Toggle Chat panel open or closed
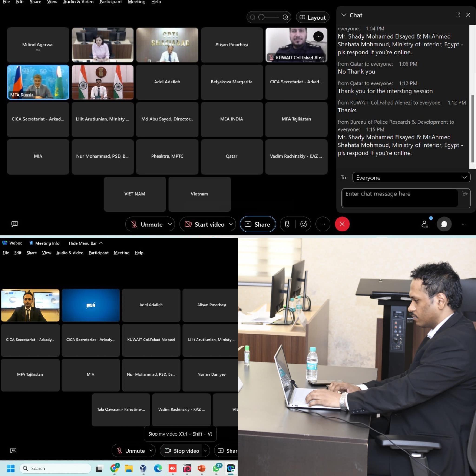 click(x=344, y=14)
